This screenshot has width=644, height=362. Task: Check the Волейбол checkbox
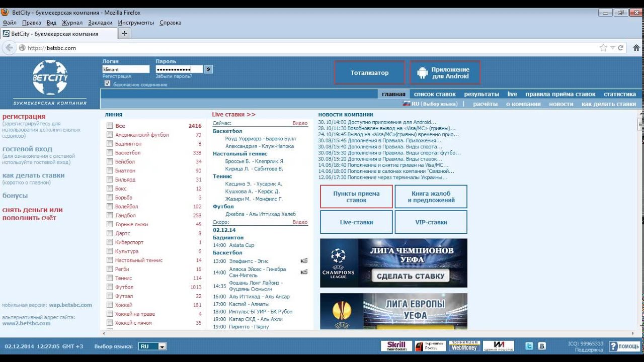(110, 207)
